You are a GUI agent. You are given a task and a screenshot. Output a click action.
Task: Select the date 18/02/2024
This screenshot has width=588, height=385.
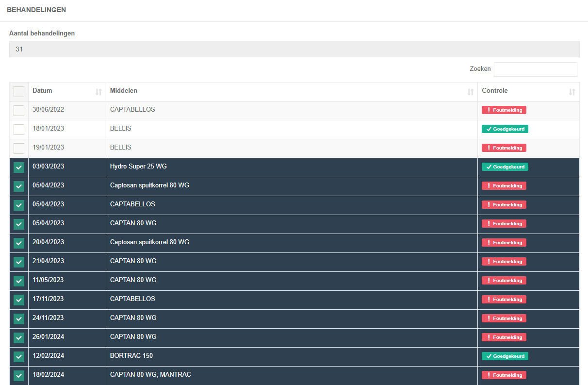[48, 375]
